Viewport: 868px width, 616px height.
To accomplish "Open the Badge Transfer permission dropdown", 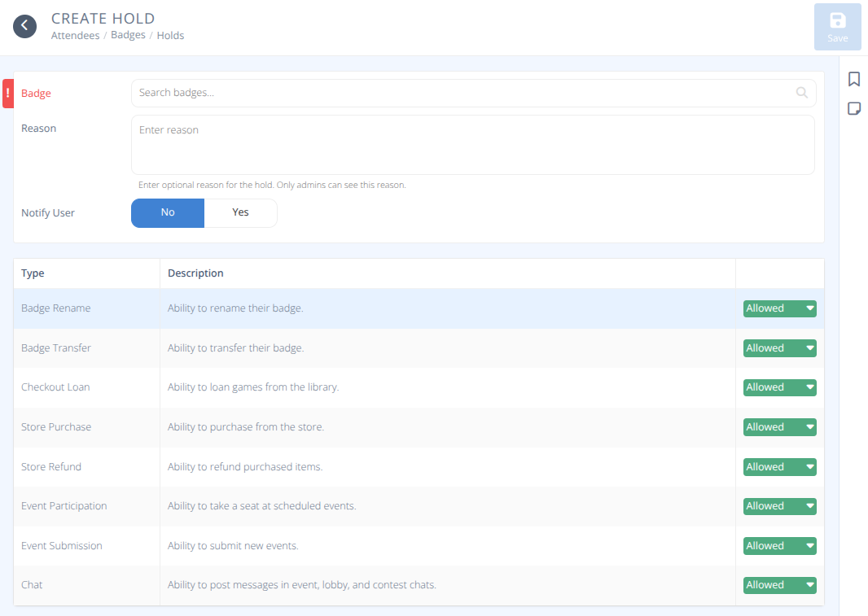I will pyautogui.click(x=779, y=348).
